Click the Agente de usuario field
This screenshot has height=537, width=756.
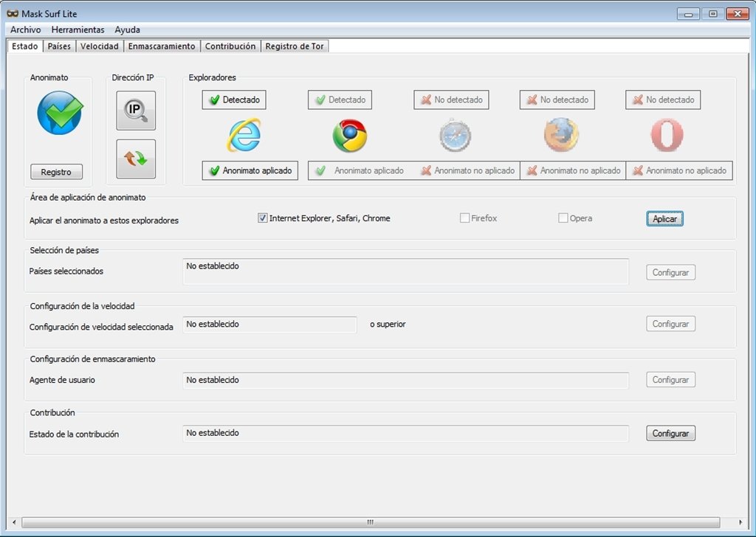click(405, 381)
